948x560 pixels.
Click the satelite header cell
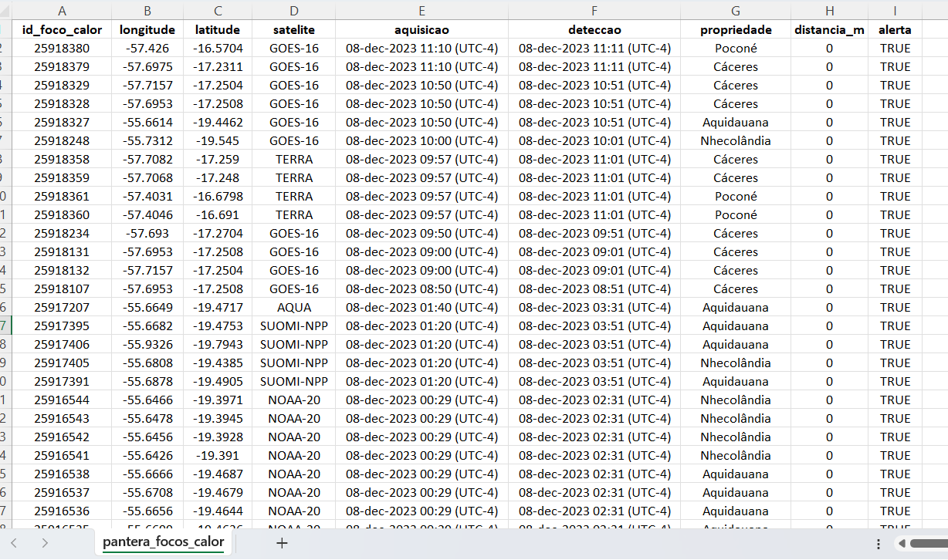294,29
